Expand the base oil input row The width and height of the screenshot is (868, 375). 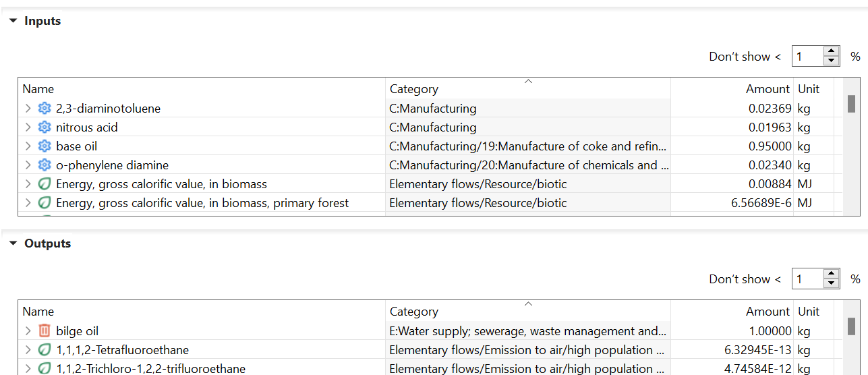28,146
